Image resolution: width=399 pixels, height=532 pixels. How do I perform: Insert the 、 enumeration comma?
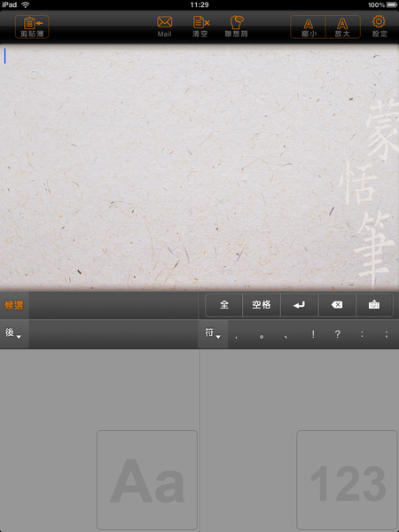(286, 336)
